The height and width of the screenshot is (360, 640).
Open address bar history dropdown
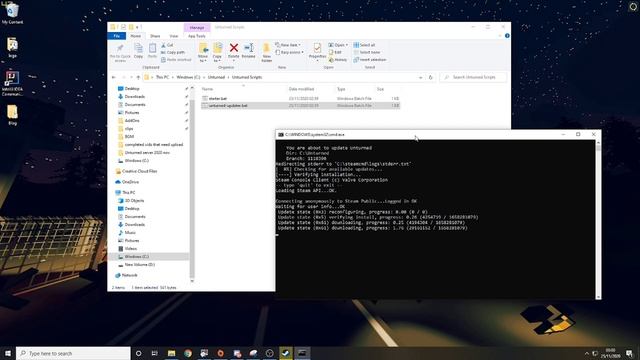[x=420, y=77]
